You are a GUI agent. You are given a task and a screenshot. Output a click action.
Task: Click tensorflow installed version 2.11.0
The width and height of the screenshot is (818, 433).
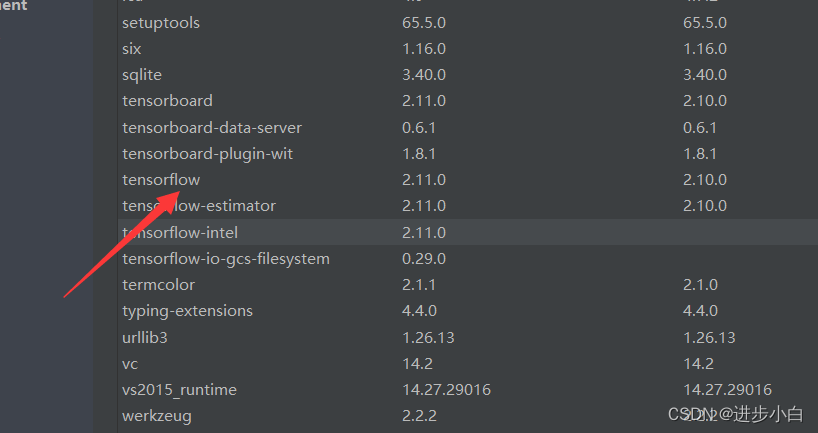click(x=424, y=180)
